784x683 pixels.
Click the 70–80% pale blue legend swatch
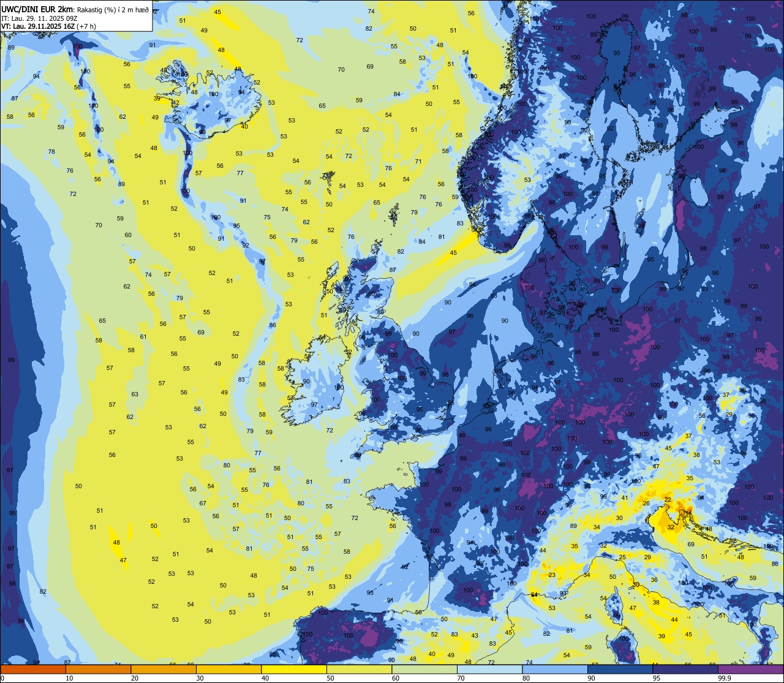(490, 670)
